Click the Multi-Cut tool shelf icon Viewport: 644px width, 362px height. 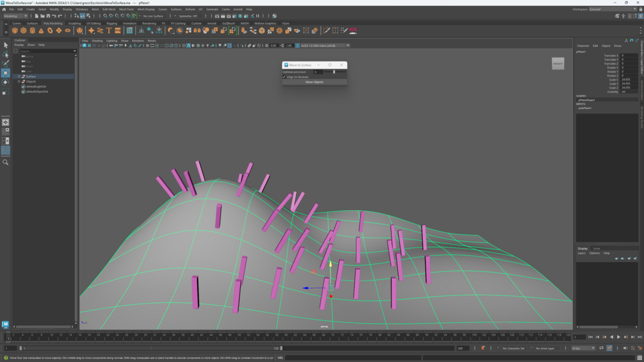(327, 30)
